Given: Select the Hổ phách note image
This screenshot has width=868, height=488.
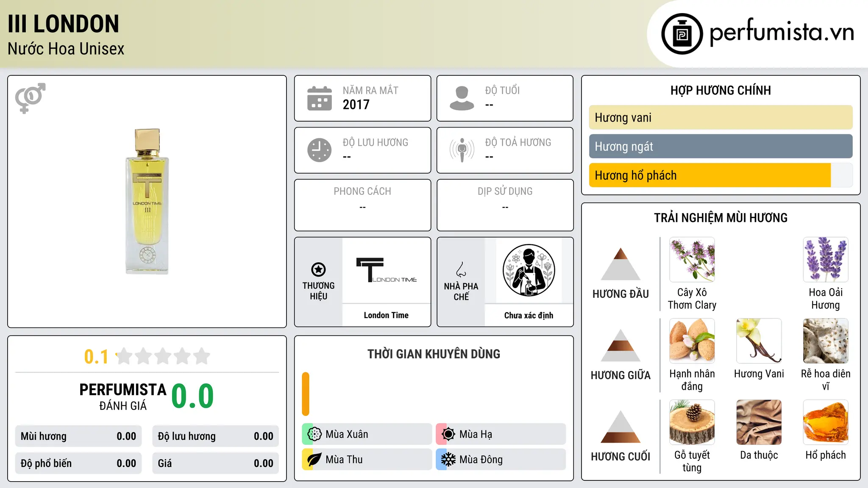Looking at the screenshot, I should (826, 422).
